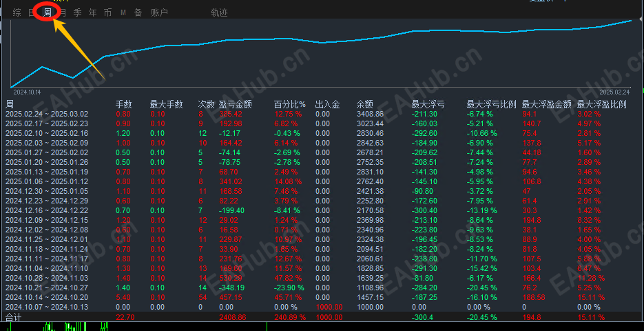The width and height of the screenshot is (644, 331).
Task: Click the 最大浮亏 column header
Action: 428,104
